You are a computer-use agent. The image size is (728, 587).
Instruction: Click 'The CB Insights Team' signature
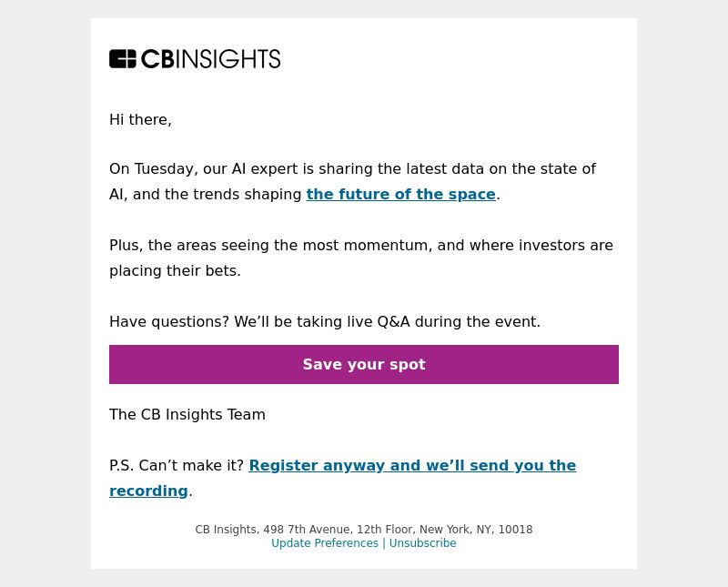pos(187,415)
